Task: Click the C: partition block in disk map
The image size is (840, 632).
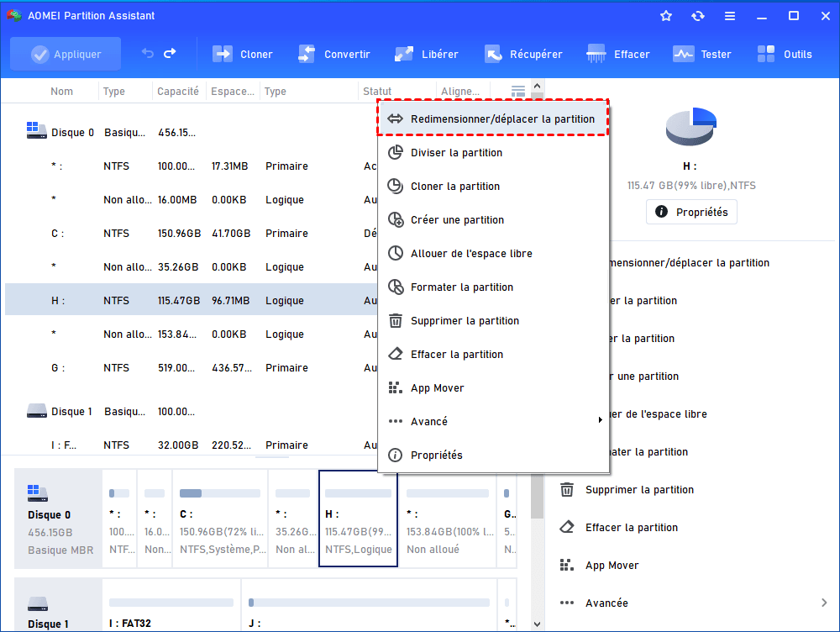Action: [x=220, y=519]
